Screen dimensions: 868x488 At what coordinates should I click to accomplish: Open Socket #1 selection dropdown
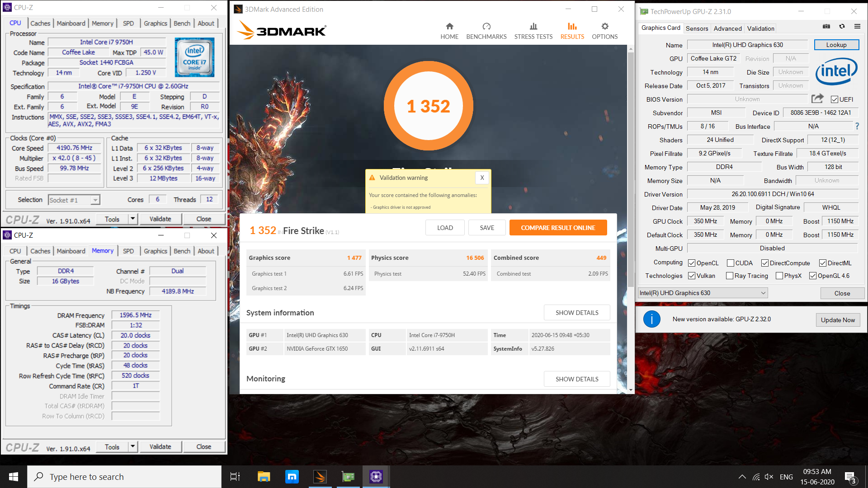(x=74, y=200)
